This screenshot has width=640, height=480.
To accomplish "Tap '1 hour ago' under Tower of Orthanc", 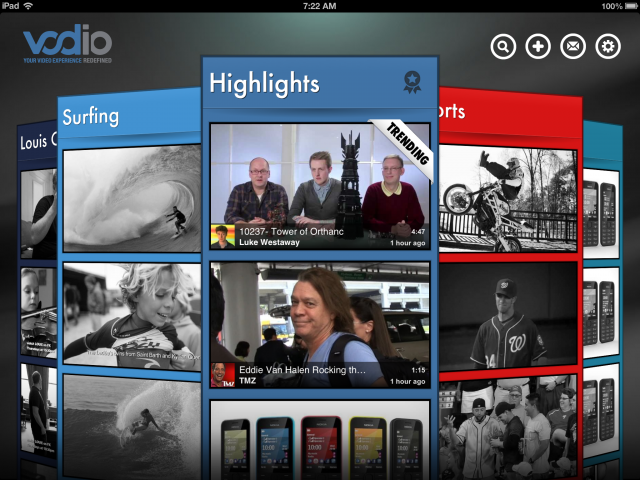I will 408,243.
